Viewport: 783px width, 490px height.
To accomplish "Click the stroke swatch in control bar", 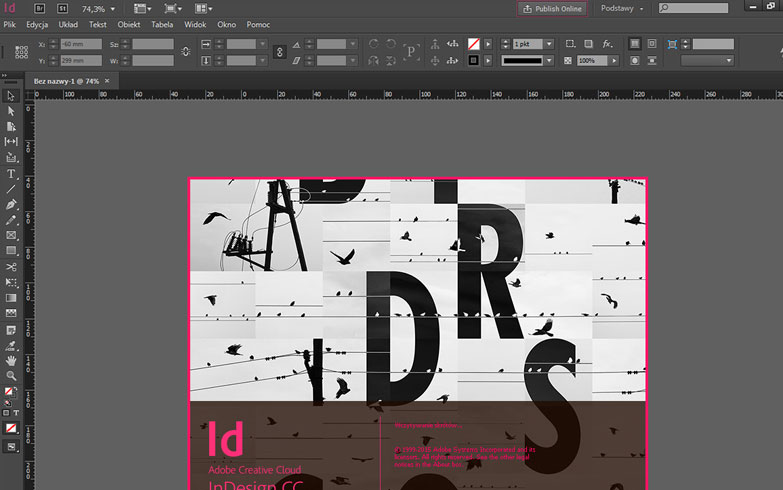I will coord(473,60).
